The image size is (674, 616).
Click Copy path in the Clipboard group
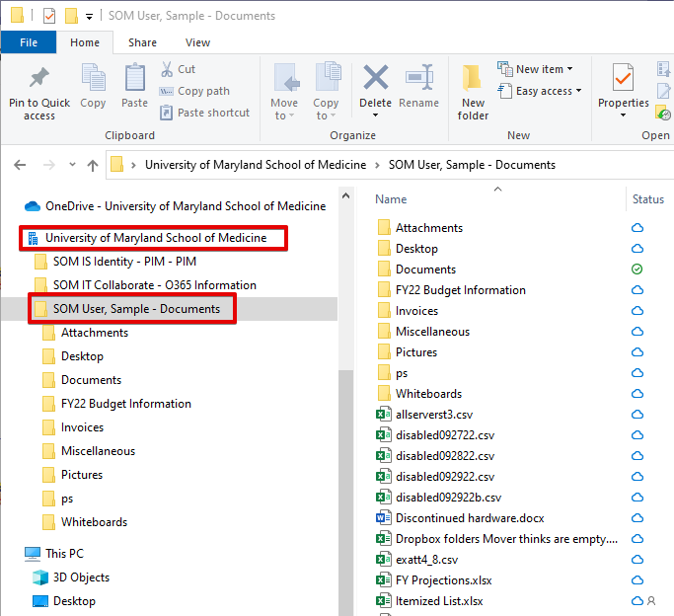pos(202,91)
